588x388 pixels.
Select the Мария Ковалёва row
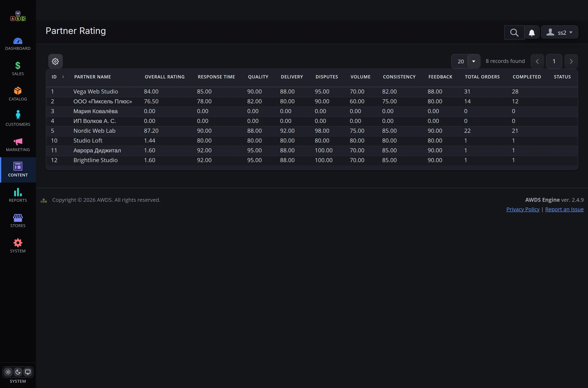(x=312, y=111)
